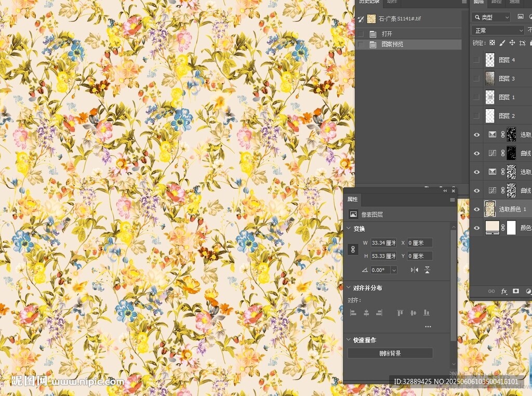Toggle visibility of 图层 3
532x396 pixels.
point(477,78)
